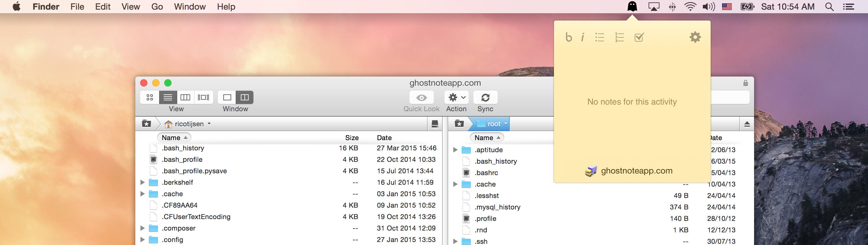This screenshot has height=245, width=868.
Task: Sort left pane by Size column
Action: 351,138
